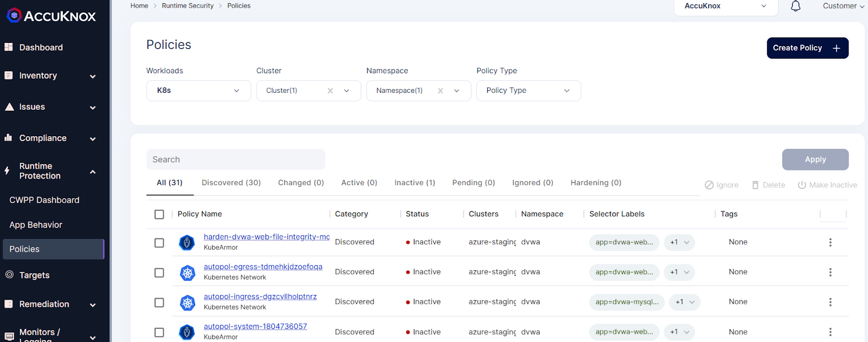
Task: Clear the Namespace filter selection
Action: pos(441,91)
